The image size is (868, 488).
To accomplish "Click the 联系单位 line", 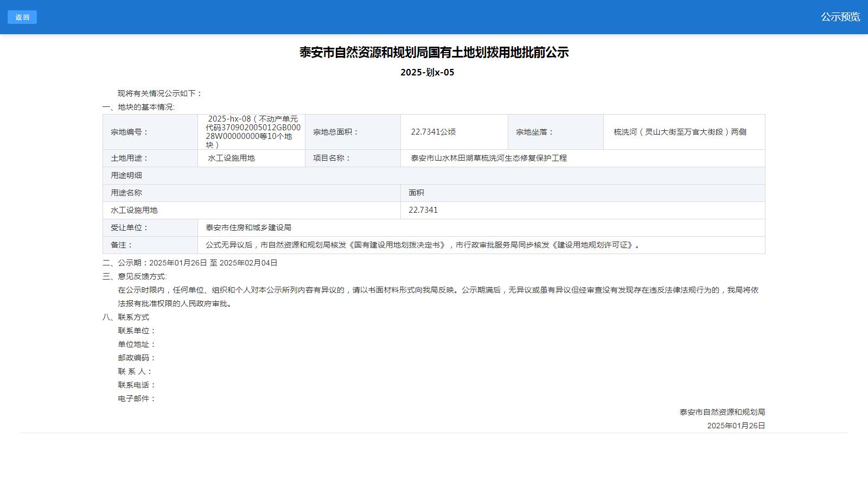I will 137,331.
